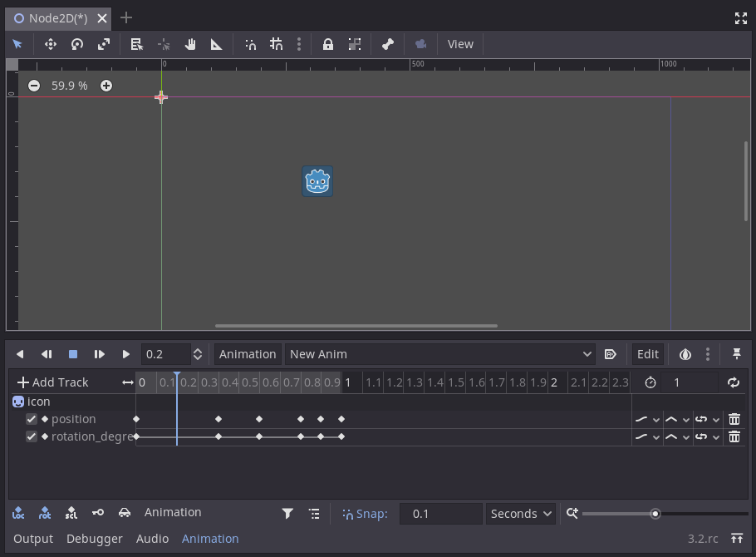Switch to the Node2D(*) scene tab

tap(57, 18)
